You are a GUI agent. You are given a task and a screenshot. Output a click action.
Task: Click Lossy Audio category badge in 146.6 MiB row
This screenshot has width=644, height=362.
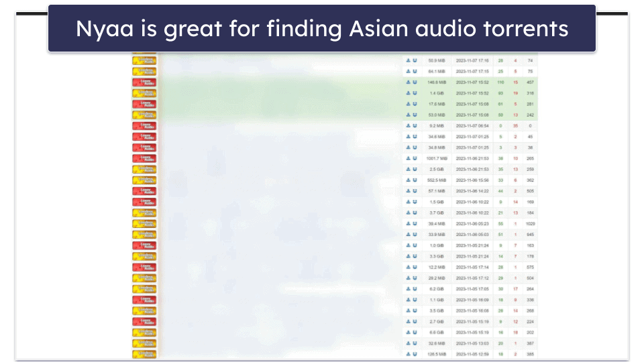144,82
